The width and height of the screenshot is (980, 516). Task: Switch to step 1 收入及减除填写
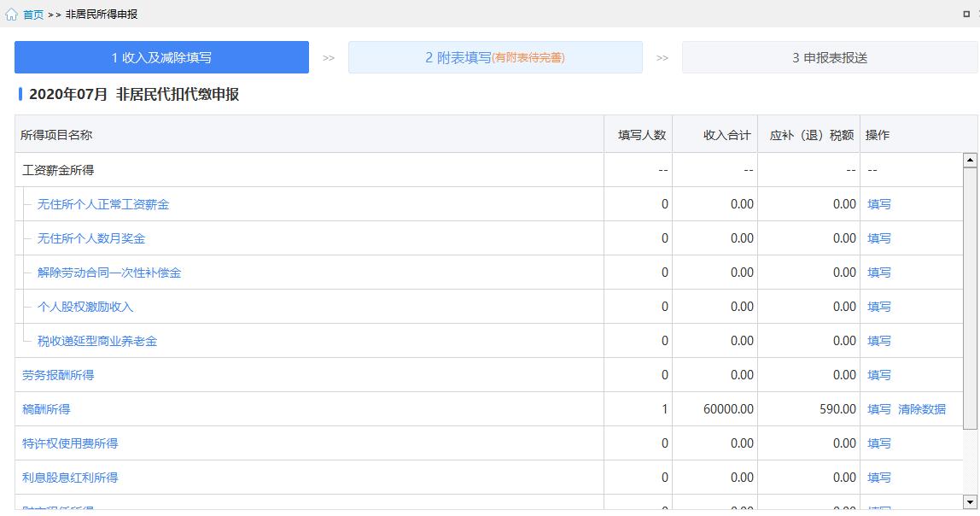(x=161, y=57)
